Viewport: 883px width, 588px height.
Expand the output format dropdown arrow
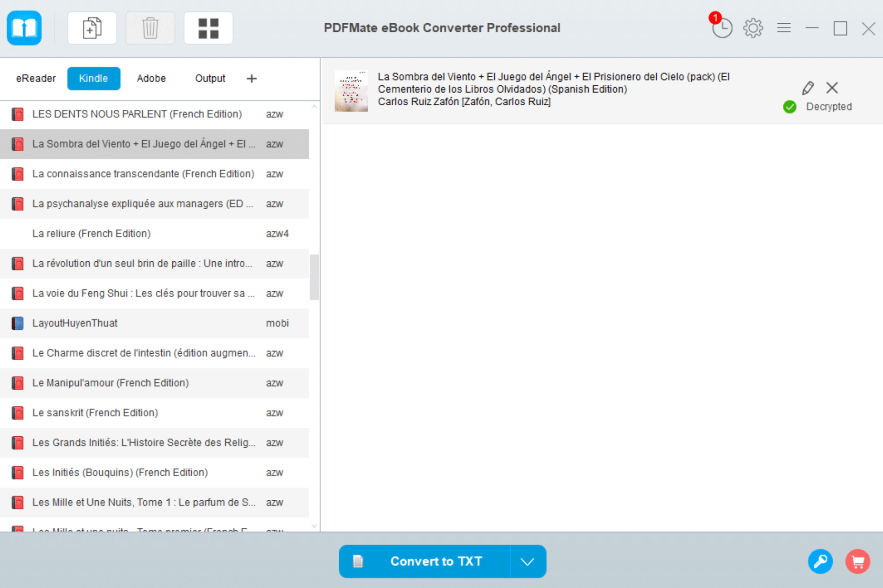(x=528, y=561)
